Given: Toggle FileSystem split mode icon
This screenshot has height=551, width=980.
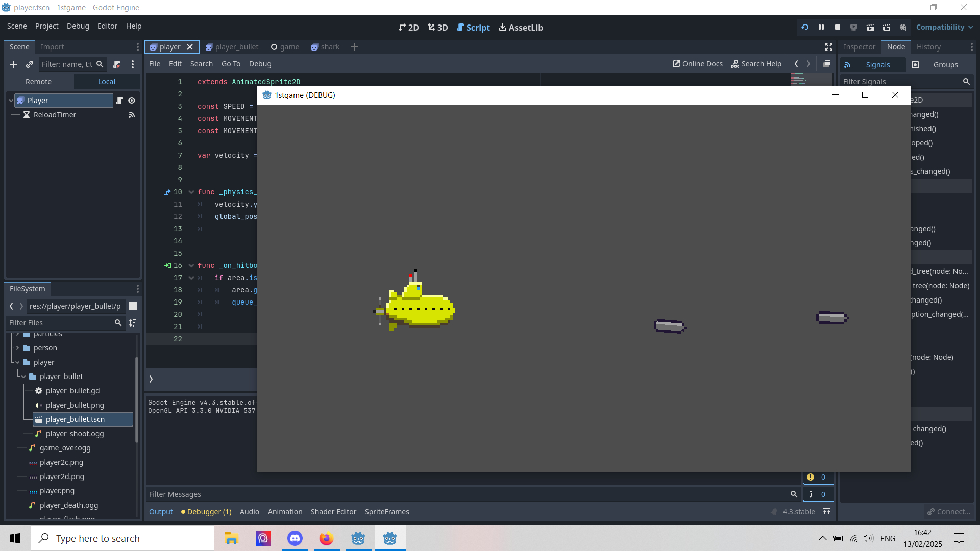Looking at the screenshot, I should pyautogui.click(x=133, y=306).
